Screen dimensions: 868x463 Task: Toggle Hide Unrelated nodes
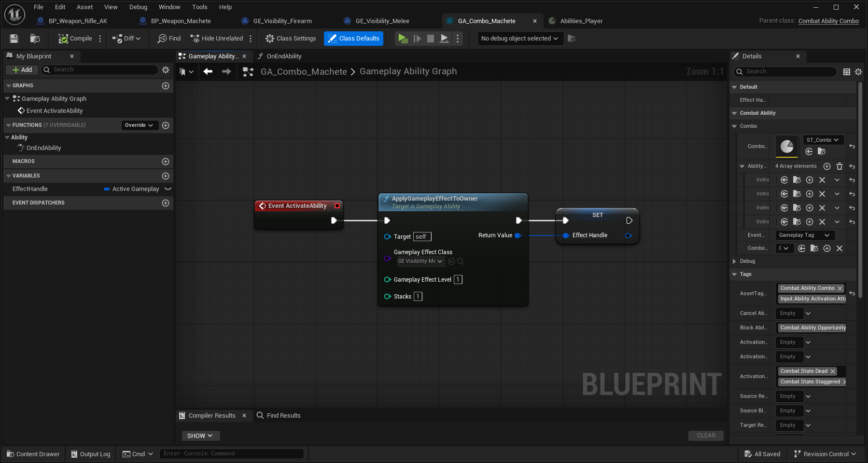(217, 39)
